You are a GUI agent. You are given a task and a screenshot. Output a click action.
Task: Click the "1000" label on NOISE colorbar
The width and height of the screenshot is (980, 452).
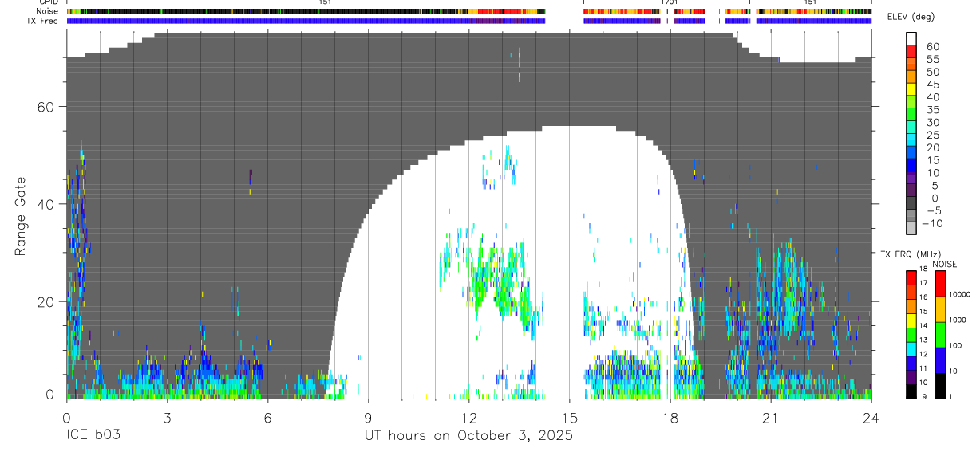[x=958, y=320]
